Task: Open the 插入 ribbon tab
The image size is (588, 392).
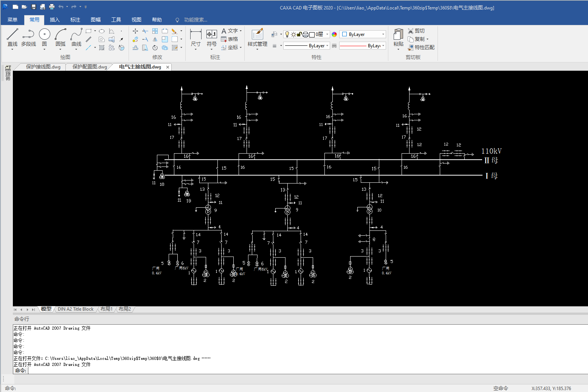Action: (x=55, y=20)
